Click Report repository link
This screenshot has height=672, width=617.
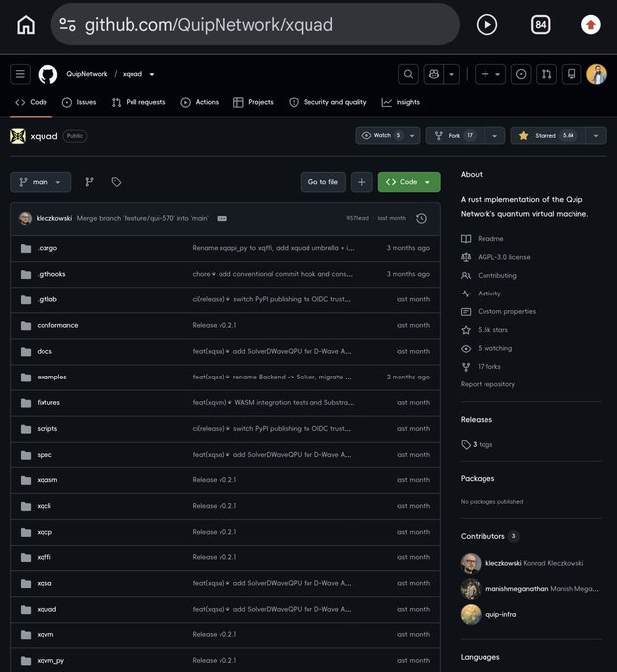487,384
